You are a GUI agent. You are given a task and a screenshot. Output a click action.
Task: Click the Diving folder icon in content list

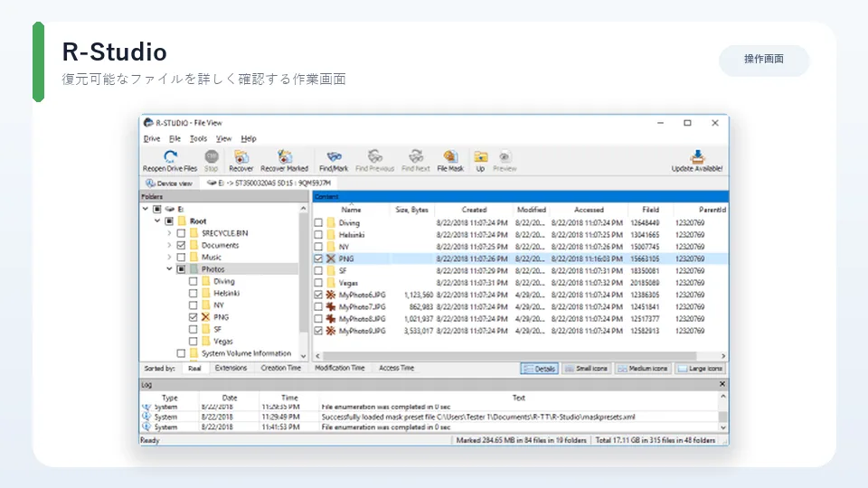point(331,223)
